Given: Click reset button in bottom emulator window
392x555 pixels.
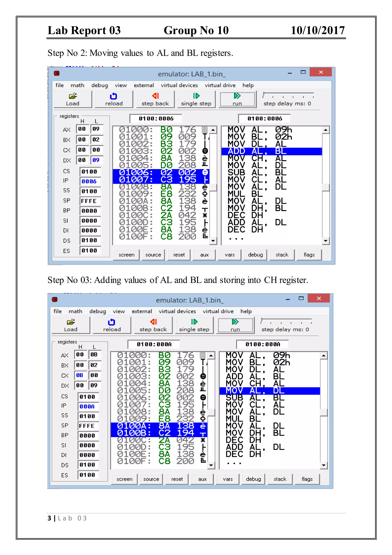Looking at the screenshot, I should point(177,479).
